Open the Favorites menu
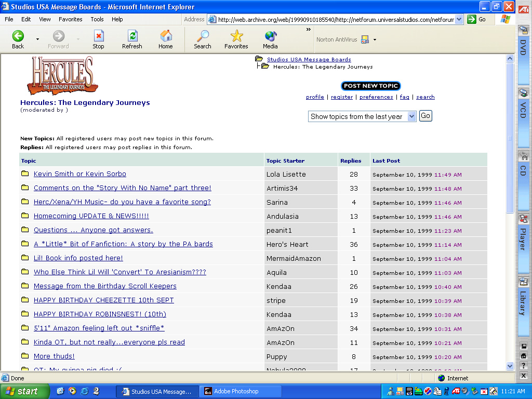Viewport: 532px width, 399px height. click(x=71, y=19)
